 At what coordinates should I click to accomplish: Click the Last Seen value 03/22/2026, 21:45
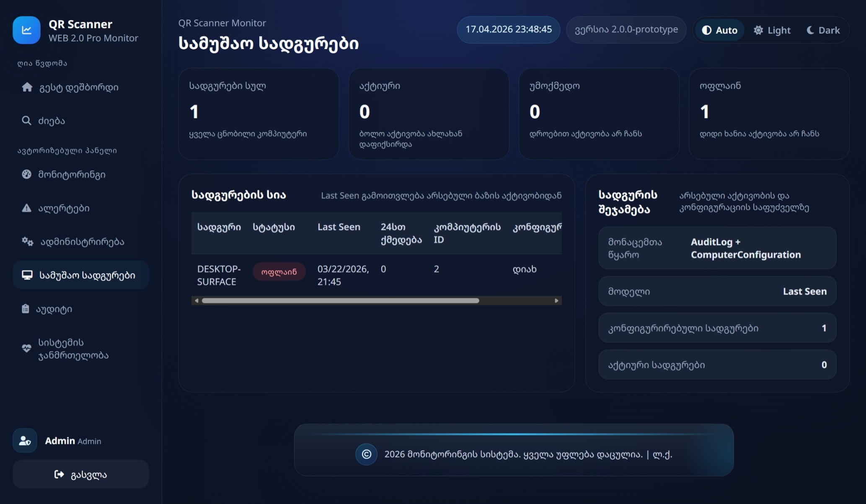pyautogui.click(x=343, y=275)
